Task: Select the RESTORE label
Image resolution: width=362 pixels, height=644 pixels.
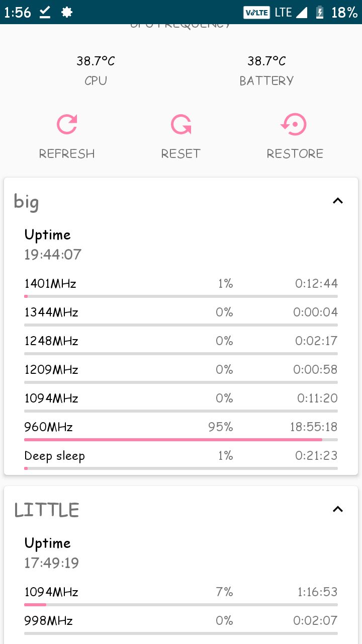Action: point(295,153)
